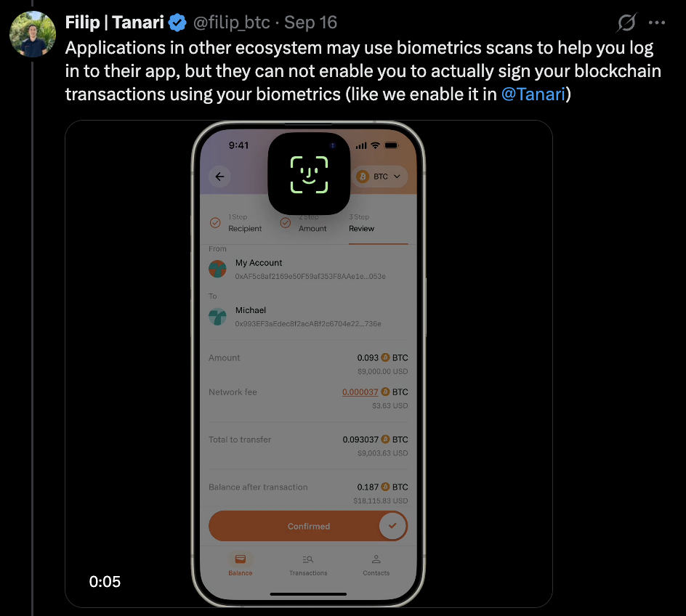
Task: Toggle the Recipient step checkmark
Action: (215, 222)
